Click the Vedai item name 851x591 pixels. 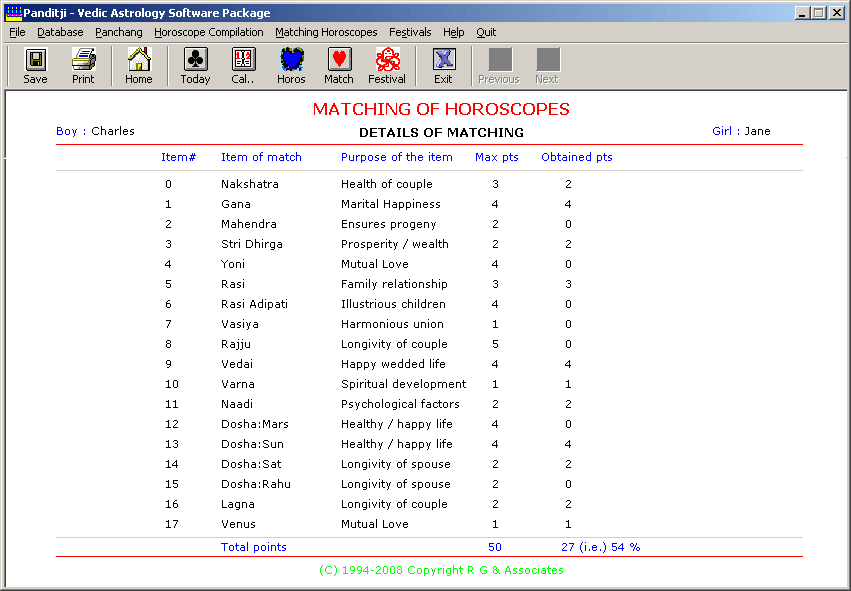[237, 364]
